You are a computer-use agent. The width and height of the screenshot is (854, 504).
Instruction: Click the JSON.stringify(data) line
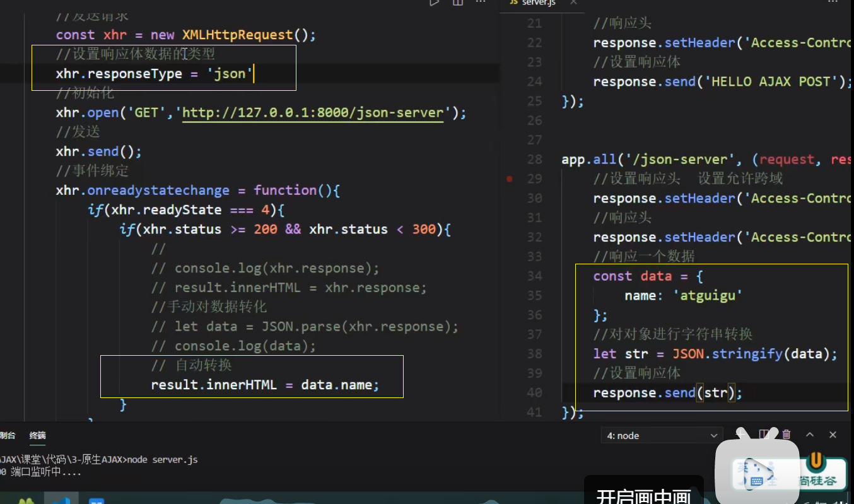(715, 354)
